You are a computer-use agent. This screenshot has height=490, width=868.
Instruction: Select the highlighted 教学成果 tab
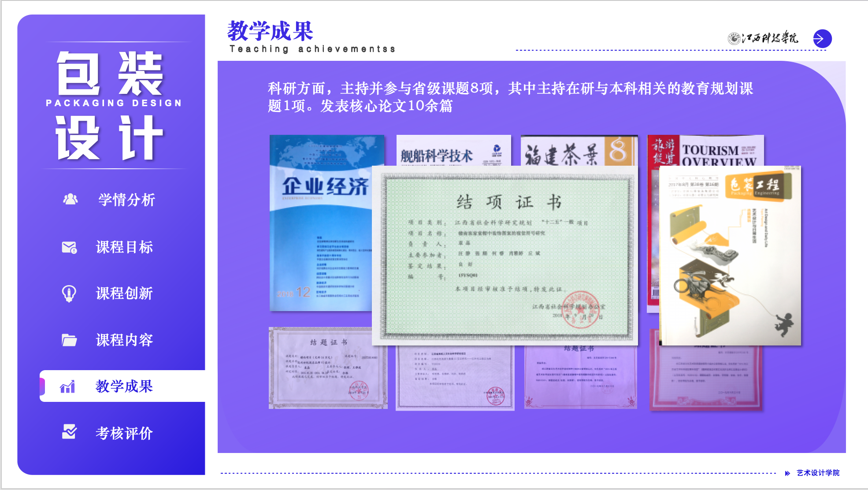(x=124, y=386)
